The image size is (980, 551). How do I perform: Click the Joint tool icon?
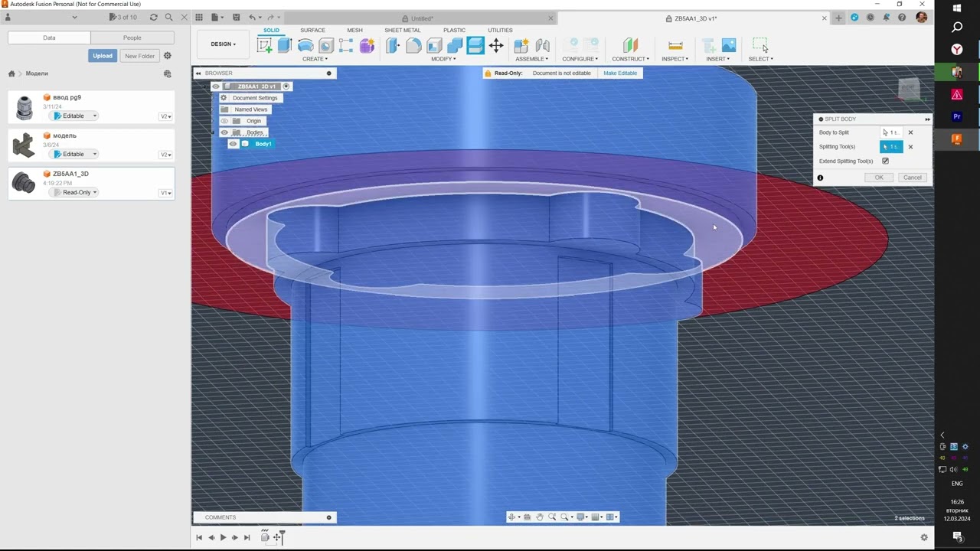(543, 46)
